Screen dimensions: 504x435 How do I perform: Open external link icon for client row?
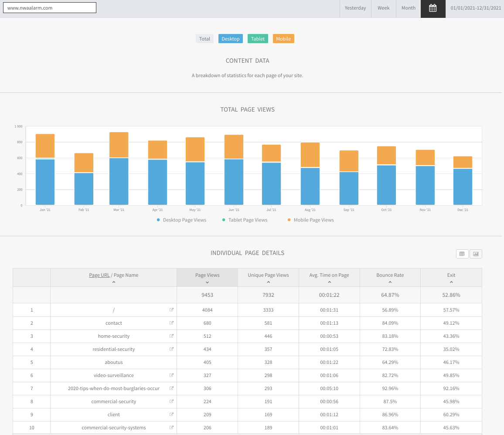tap(171, 415)
